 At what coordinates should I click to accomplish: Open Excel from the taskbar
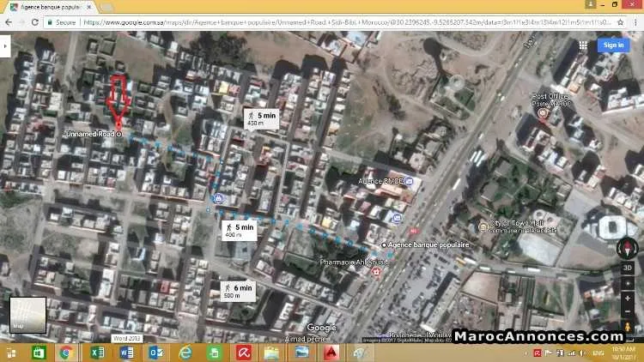[97, 353]
